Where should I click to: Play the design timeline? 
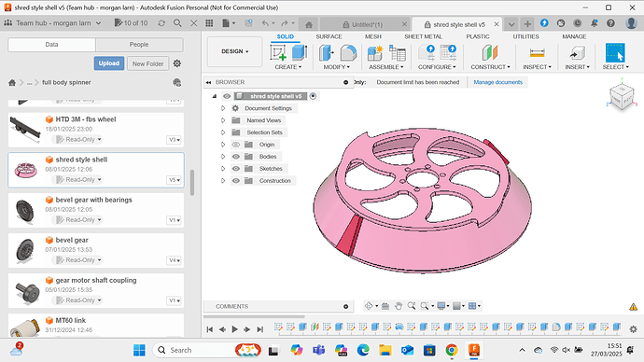tap(234, 328)
